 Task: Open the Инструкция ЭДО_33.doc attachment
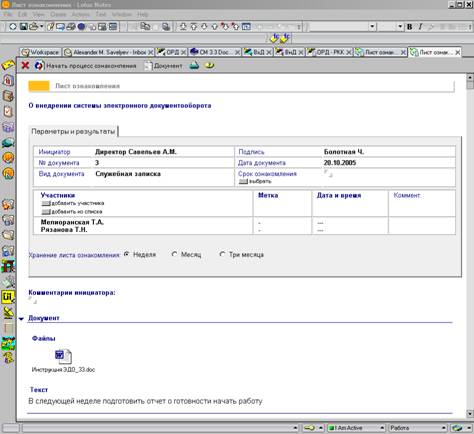tap(63, 361)
